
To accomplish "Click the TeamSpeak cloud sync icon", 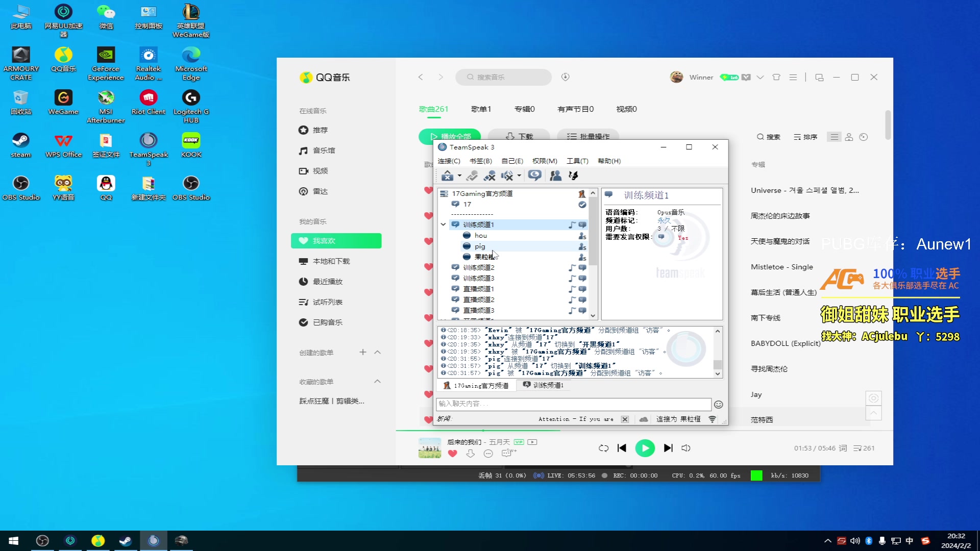I will click(x=644, y=419).
